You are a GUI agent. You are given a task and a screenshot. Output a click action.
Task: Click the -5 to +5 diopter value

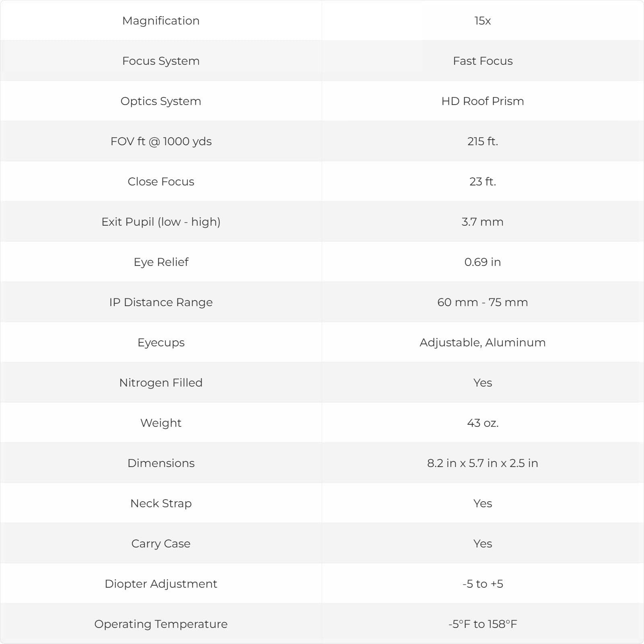483,584
